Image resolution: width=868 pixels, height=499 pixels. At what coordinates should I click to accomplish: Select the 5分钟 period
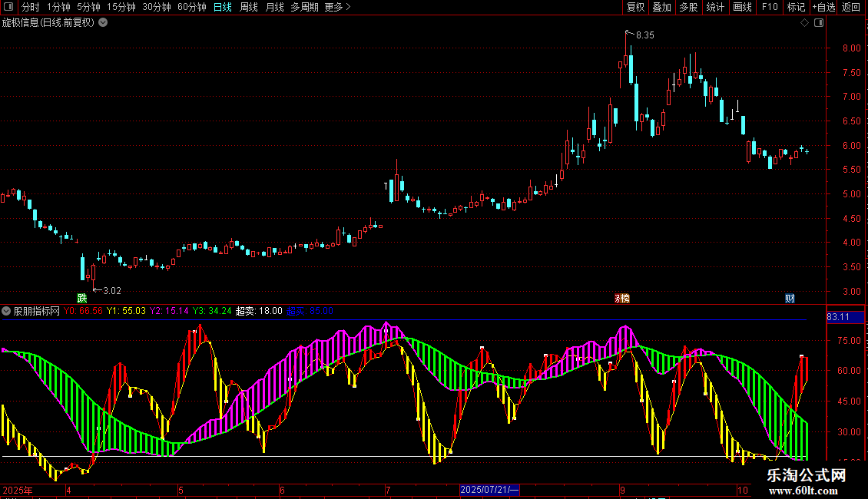click(x=88, y=7)
